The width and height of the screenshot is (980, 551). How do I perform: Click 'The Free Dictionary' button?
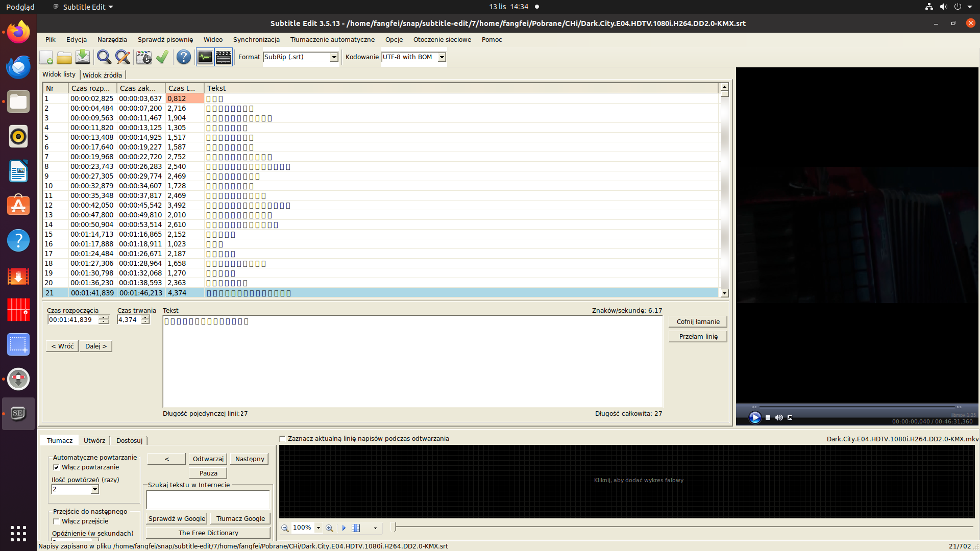tap(208, 533)
